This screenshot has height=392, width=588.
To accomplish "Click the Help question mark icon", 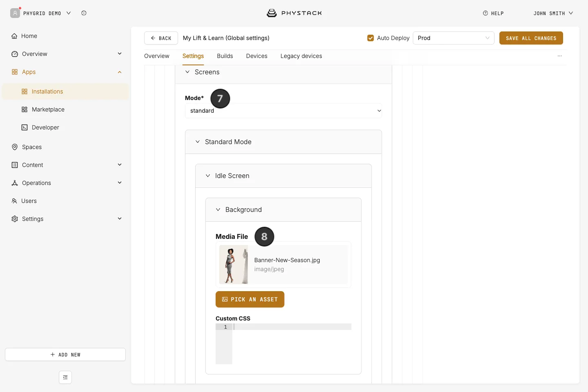I will point(486,13).
